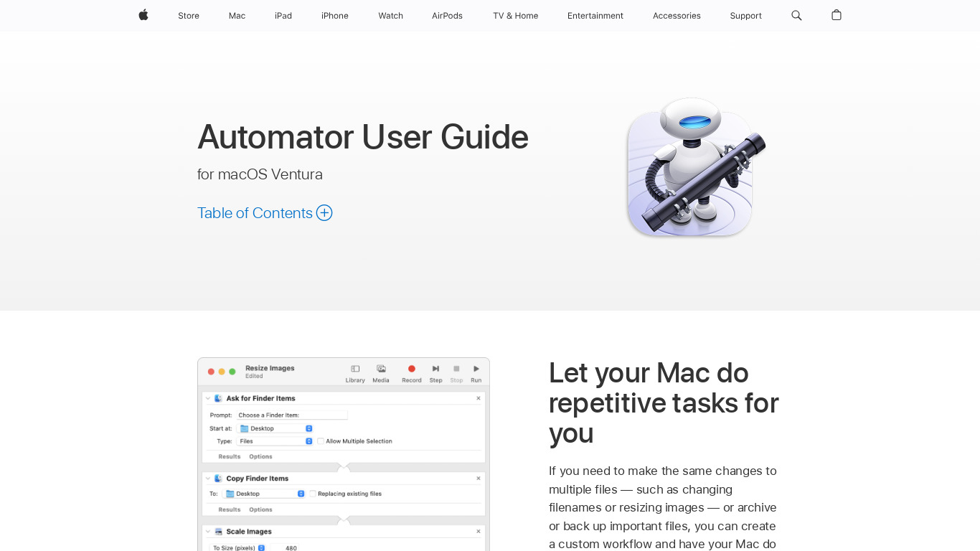This screenshot has height=551, width=980.
Task: Click the Automator robot app icon
Action: [x=696, y=167]
